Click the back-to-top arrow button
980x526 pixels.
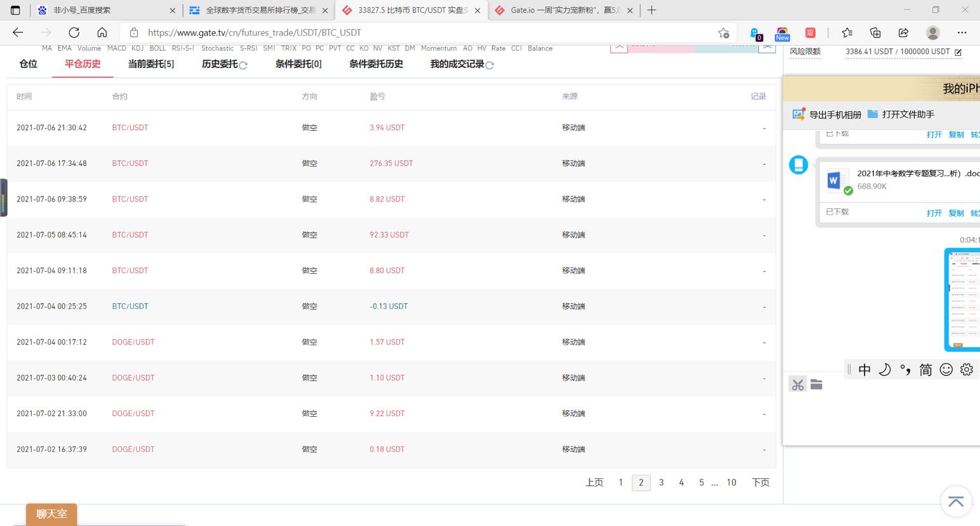click(x=956, y=502)
